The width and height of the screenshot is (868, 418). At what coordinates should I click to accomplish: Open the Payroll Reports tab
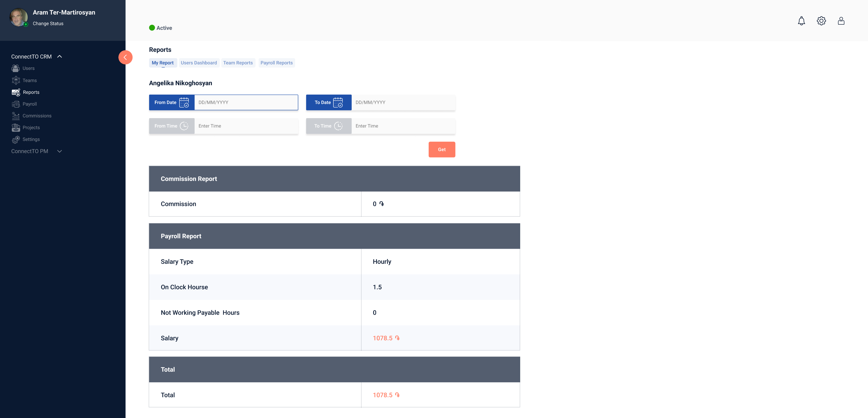tap(277, 63)
